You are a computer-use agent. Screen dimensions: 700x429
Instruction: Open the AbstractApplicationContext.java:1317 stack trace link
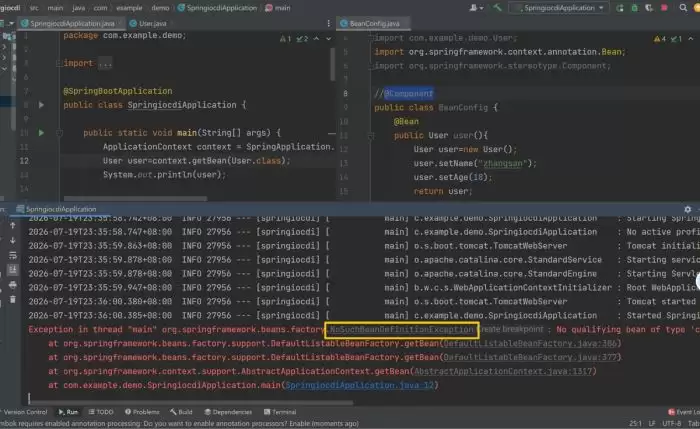(x=503, y=371)
